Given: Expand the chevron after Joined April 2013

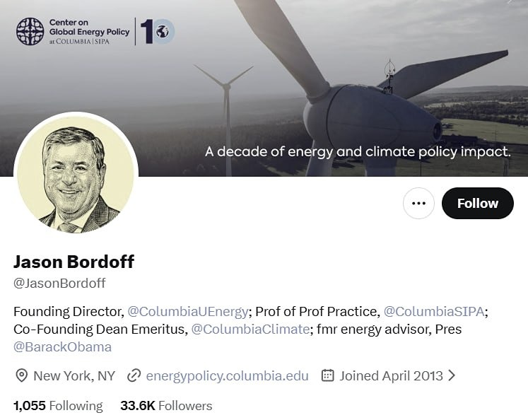Looking at the screenshot, I should click(452, 375).
